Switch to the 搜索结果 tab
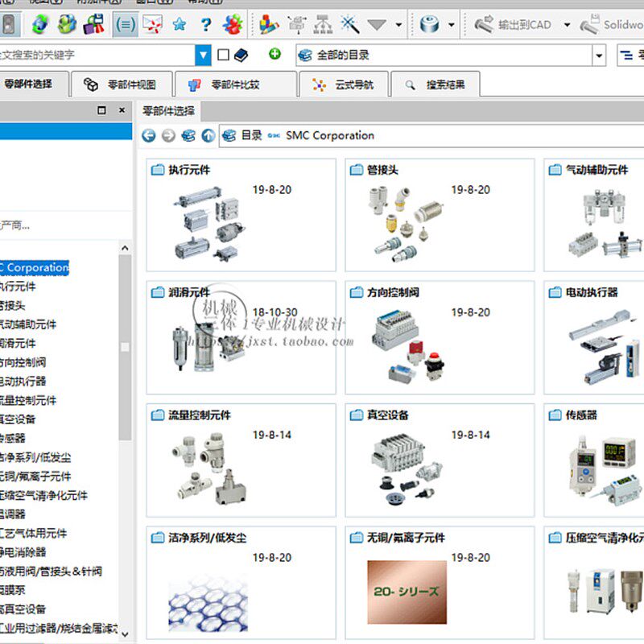This screenshot has width=644, height=644. 436,85
